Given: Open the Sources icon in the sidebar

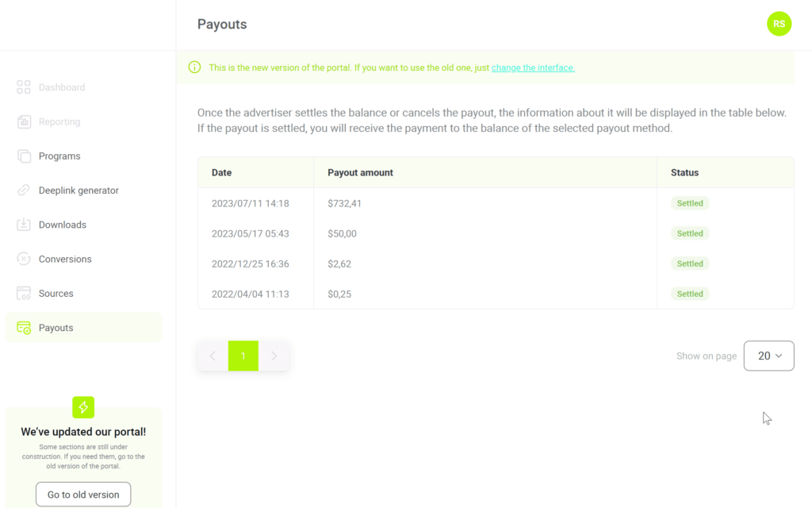Looking at the screenshot, I should (24, 293).
